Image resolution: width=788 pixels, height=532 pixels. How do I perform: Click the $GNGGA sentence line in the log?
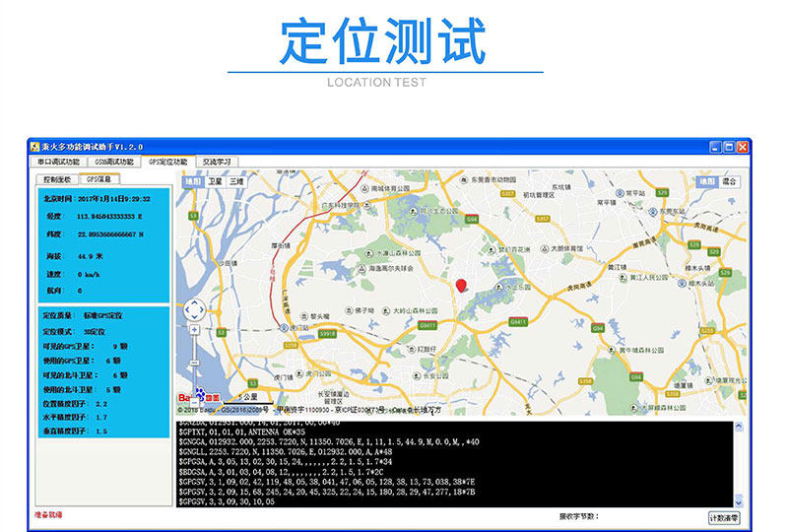(x=329, y=442)
